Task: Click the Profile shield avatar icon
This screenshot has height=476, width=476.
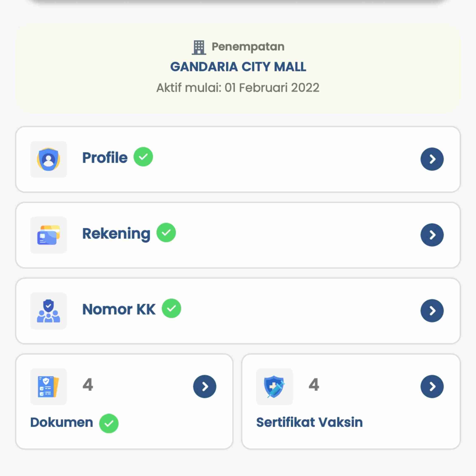Action: [49, 159]
